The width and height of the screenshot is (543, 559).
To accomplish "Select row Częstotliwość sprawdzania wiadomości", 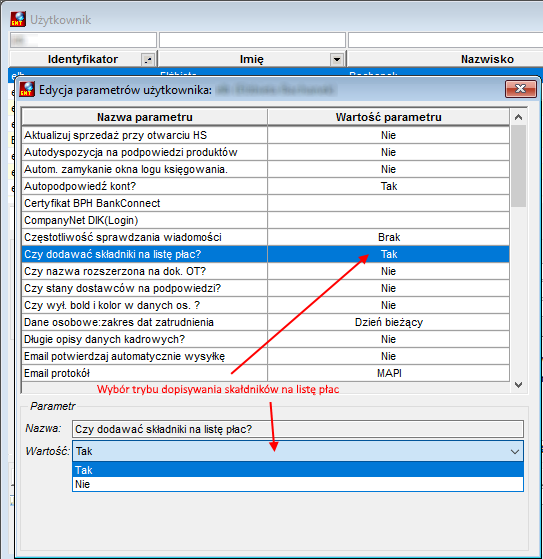I will pos(265,237).
